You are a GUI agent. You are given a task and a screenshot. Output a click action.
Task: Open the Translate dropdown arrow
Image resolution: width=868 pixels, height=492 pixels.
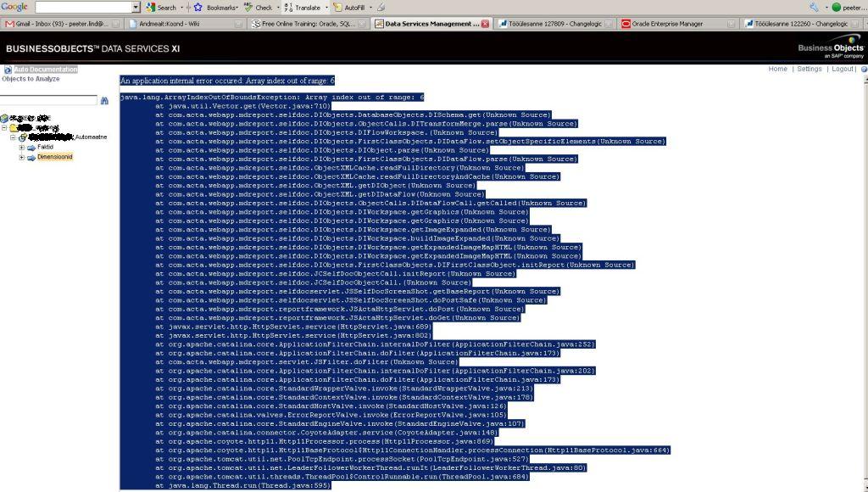(x=326, y=8)
